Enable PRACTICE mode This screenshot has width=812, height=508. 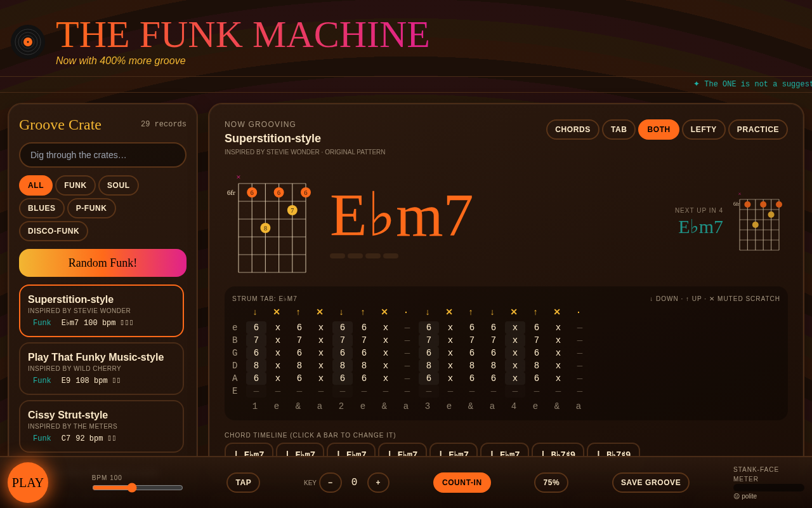758,130
